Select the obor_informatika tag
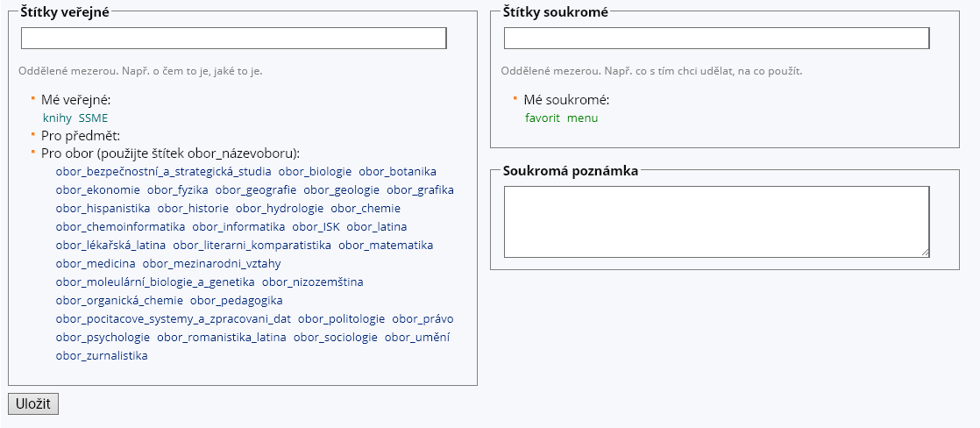980x428 pixels. (238, 227)
